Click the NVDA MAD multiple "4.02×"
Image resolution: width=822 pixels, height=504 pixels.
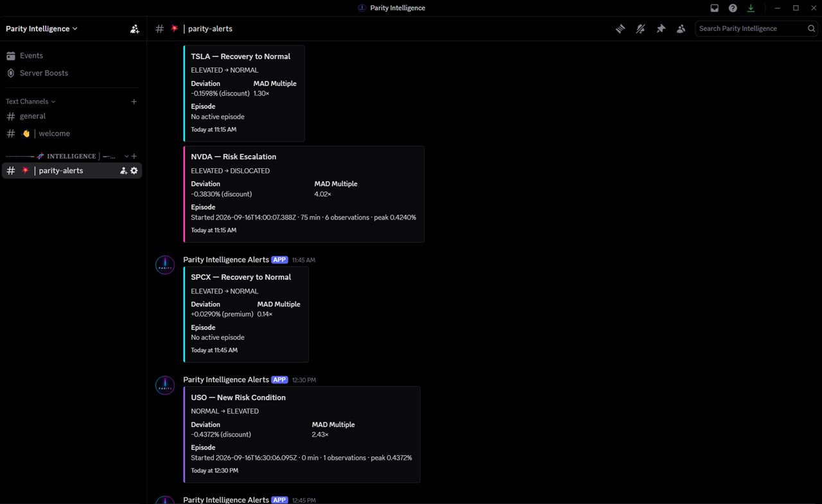click(x=322, y=194)
